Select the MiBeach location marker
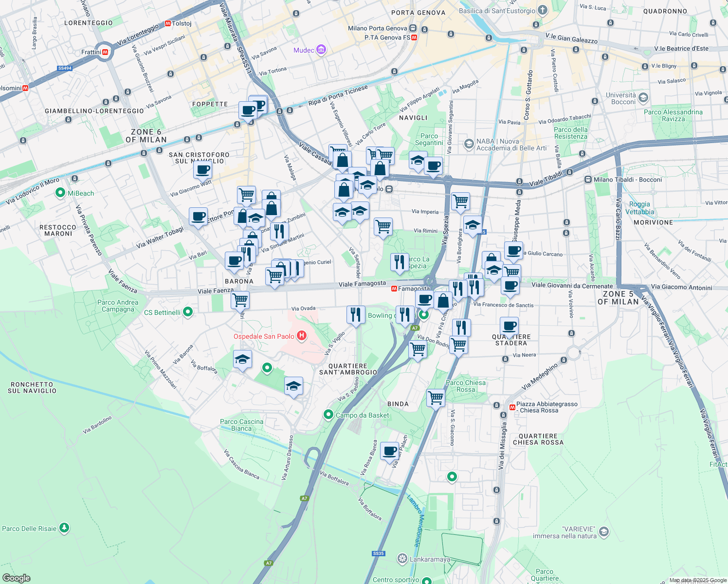Viewport: 728px width, 584px height. [x=60, y=193]
